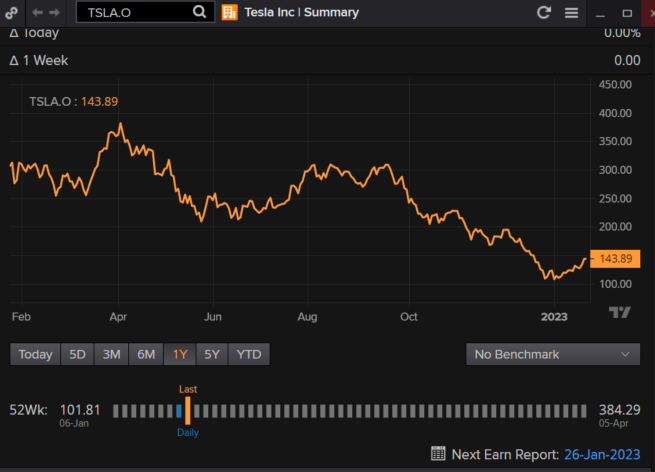Click the 450.00 price axis label

point(615,85)
